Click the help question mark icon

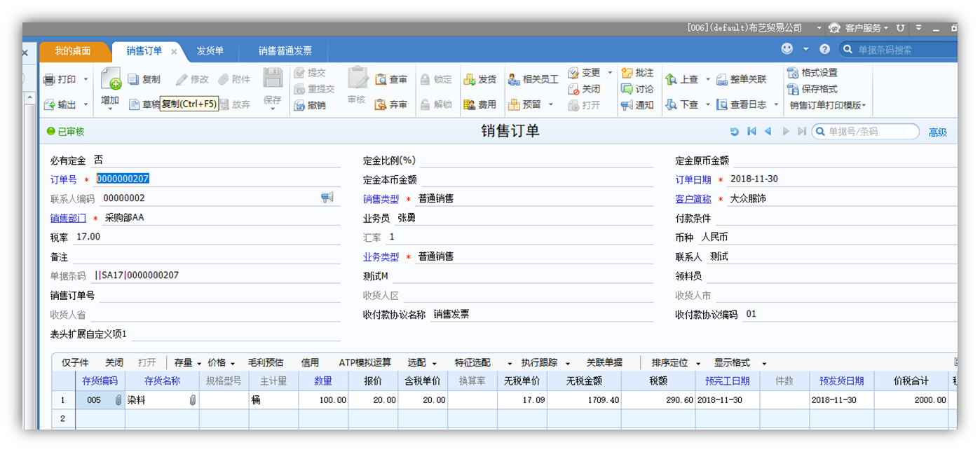824,49
